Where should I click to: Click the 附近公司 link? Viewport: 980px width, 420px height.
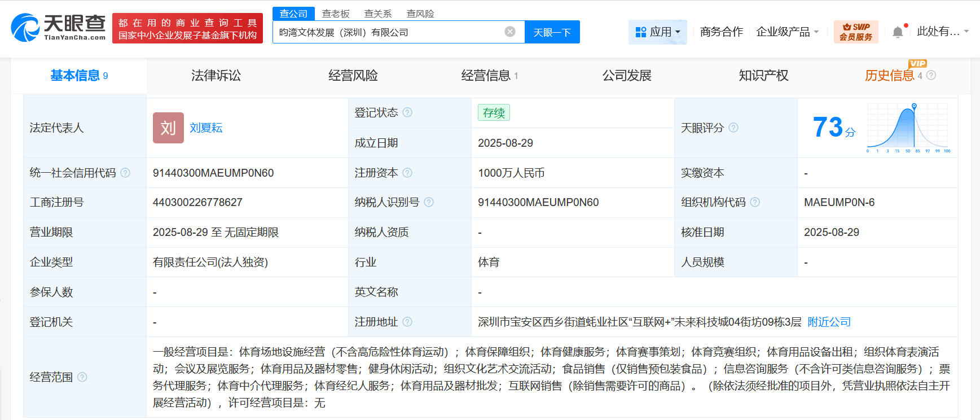point(829,322)
